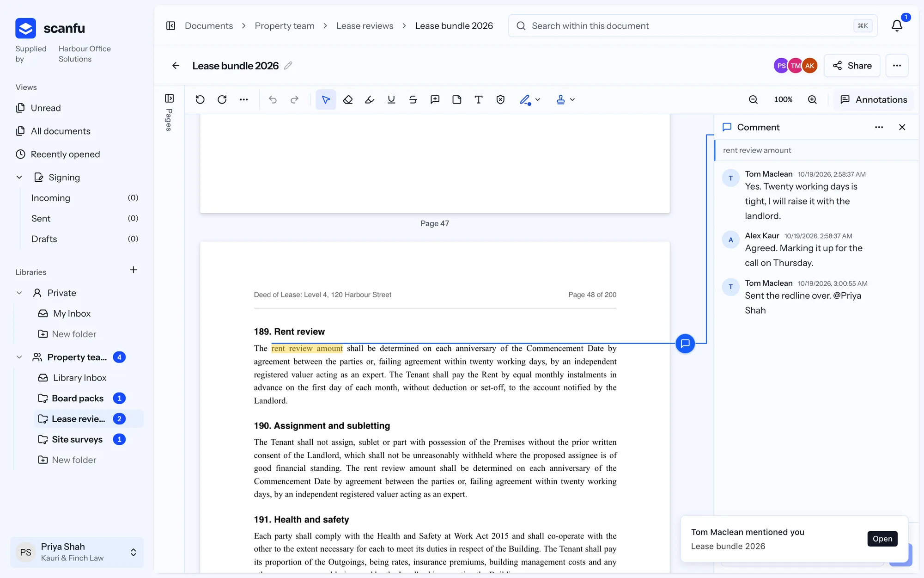Go to Lease reviews breadcrumb
This screenshot has width=924, height=578.
point(365,26)
